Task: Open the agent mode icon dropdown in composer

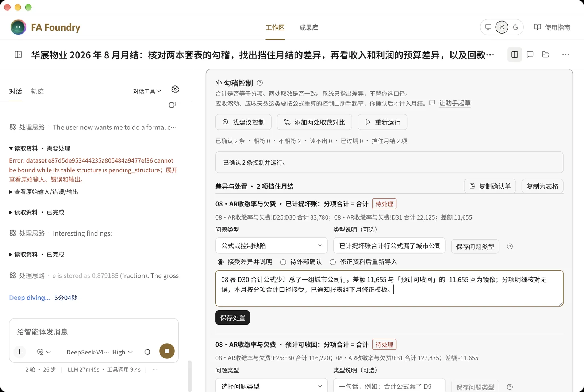Action: coord(44,352)
